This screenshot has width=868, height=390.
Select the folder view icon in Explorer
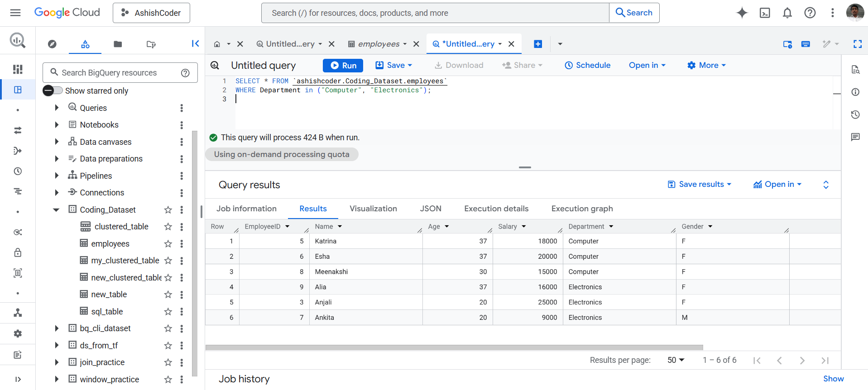pos(118,44)
